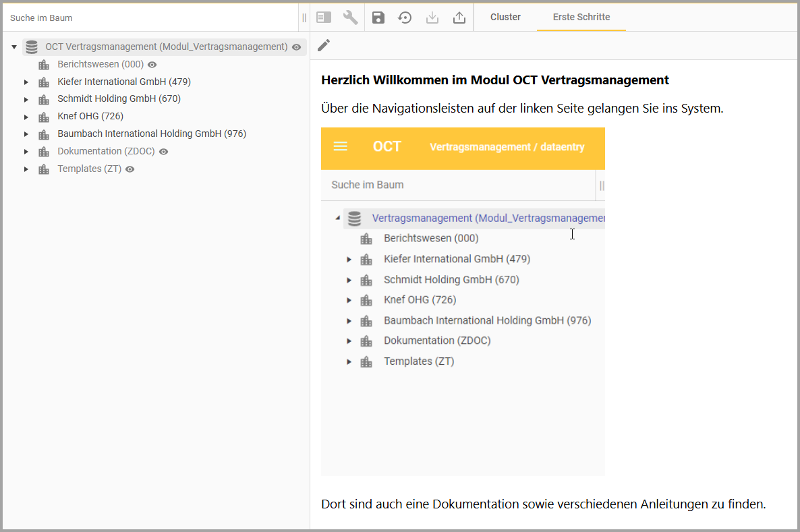Toggle eye icon next to Templates (ZT)
The image size is (800, 532).
click(x=130, y=169)
